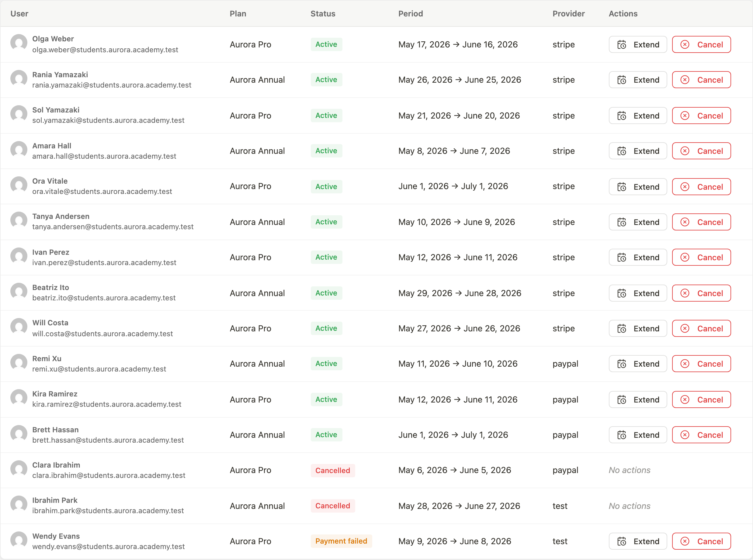Click Olga Weber's avatar icon

(19, 43)
